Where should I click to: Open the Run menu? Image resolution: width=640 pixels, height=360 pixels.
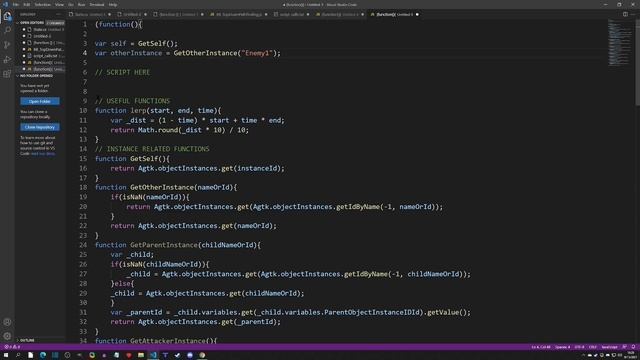81,4
